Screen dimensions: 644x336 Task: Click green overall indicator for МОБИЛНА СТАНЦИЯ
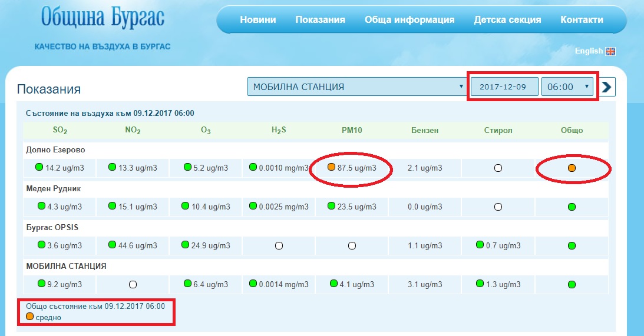click(572, 284)
